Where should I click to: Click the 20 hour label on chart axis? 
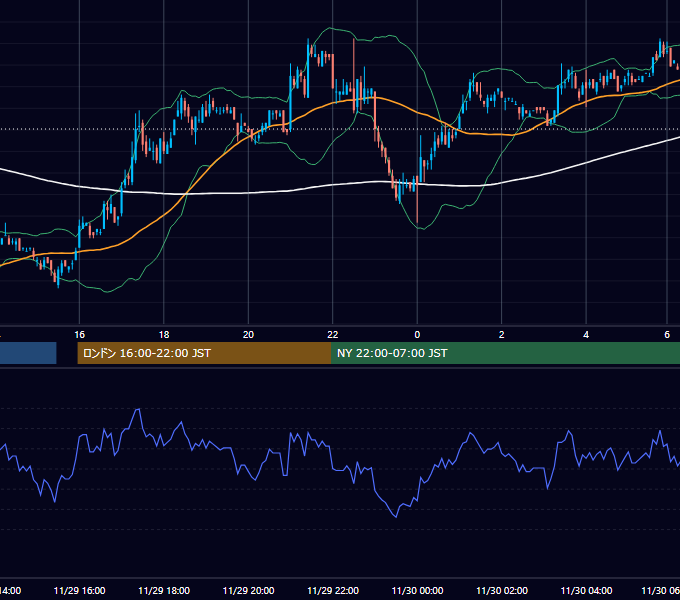coord(248,335)
